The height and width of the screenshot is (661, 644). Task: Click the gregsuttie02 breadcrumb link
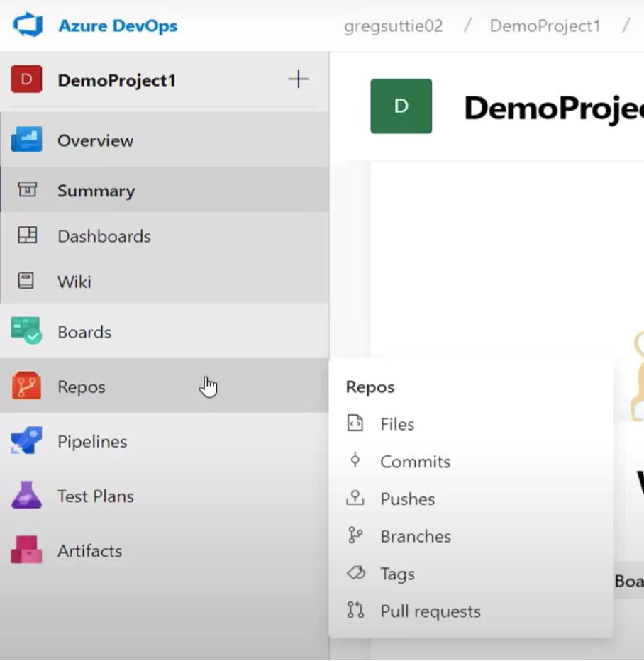393,26
